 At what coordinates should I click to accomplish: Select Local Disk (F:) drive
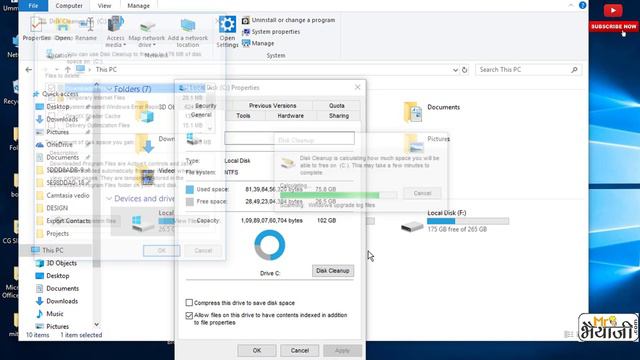pyautogui.click(x=455, y=222)
